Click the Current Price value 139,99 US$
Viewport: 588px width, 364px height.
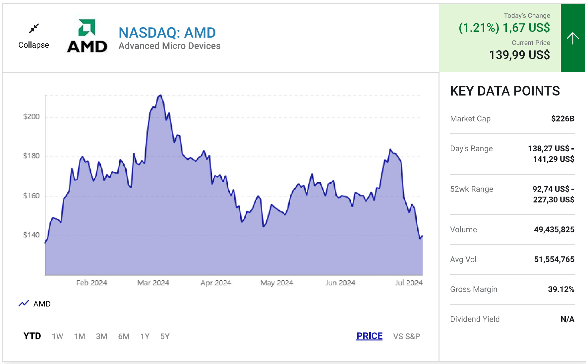(519, 55)
